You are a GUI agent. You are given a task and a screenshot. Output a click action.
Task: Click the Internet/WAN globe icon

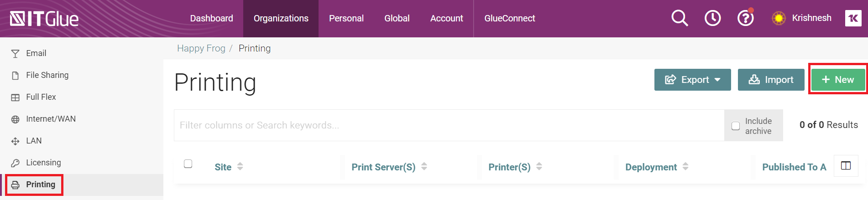[x=16, y=119]
